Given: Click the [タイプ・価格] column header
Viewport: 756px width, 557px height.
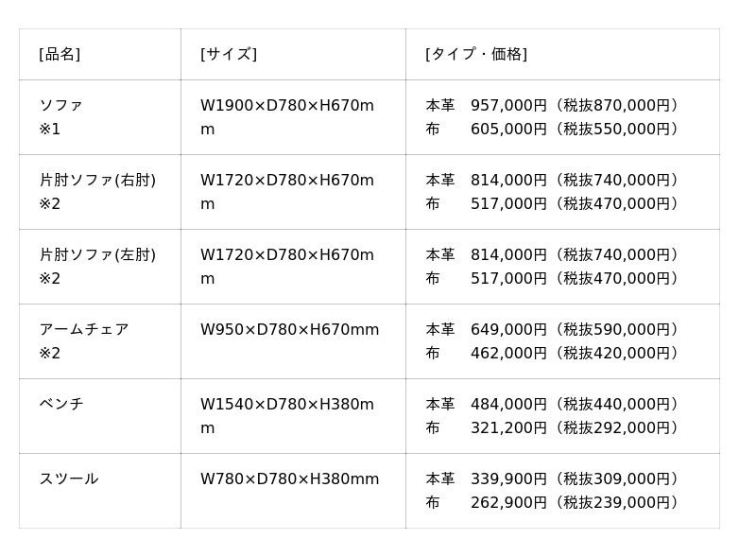Looking at the screenshot, I should point(476,55).
